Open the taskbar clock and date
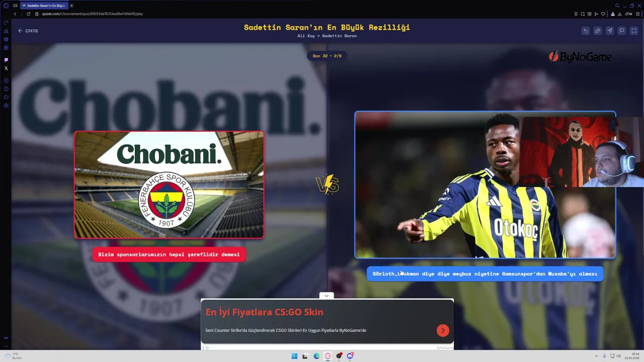644x362 pixels. click(633, 356)
